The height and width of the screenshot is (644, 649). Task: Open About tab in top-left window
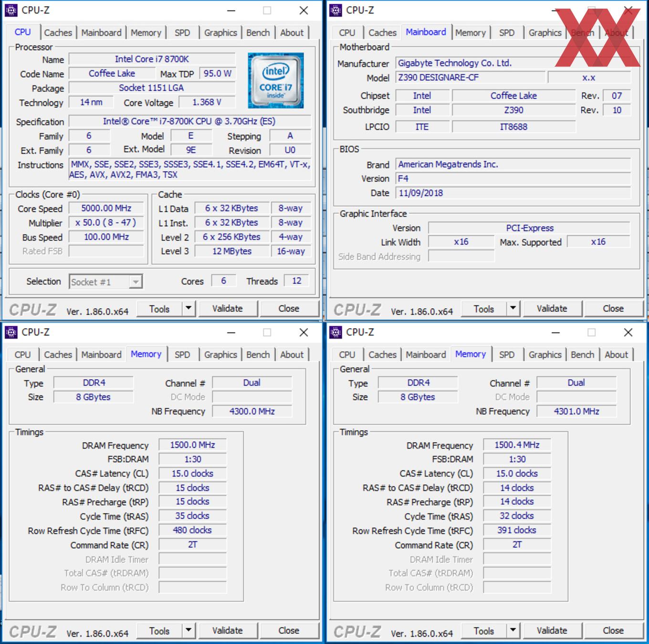click(292, 32)
